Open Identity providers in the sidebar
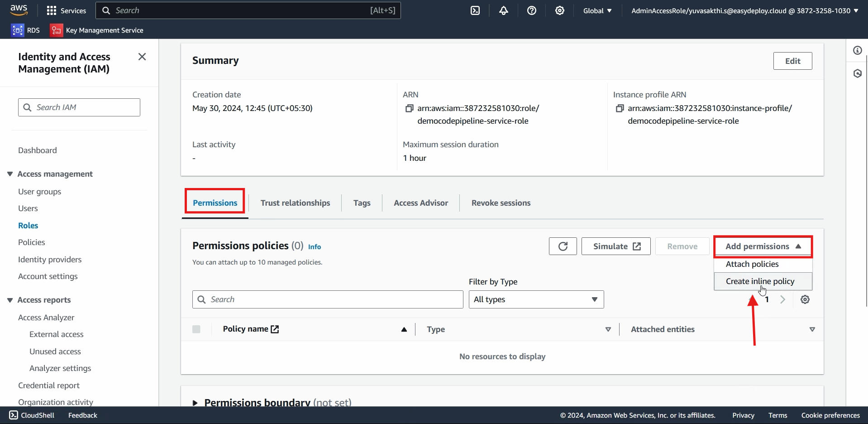This screenshot has height=424, width=868. tap(50, 260)
